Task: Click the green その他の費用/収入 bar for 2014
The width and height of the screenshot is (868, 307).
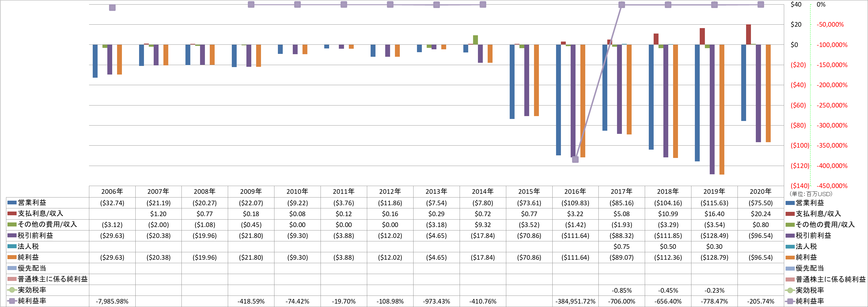Action: (x=475, y=40)
